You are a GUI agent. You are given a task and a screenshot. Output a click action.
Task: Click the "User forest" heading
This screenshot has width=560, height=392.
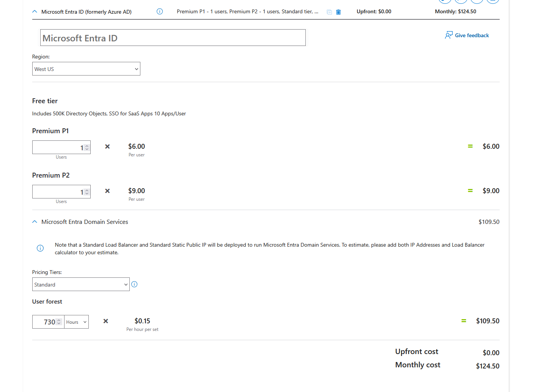pyautogui.click(x=47, y=302)
